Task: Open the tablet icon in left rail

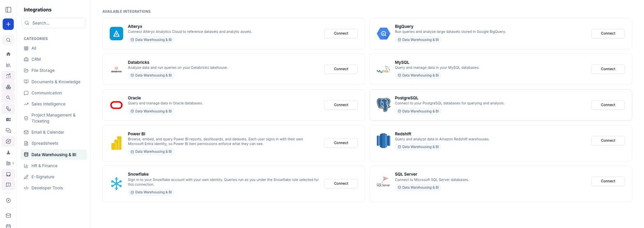Action: tap(8, 174)
